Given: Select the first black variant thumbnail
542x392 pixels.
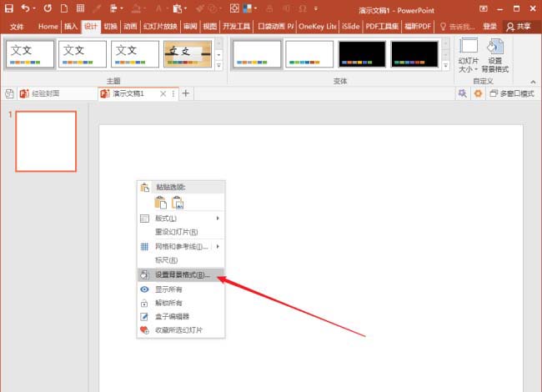Looking at the screenshot, I should (362, 53).
